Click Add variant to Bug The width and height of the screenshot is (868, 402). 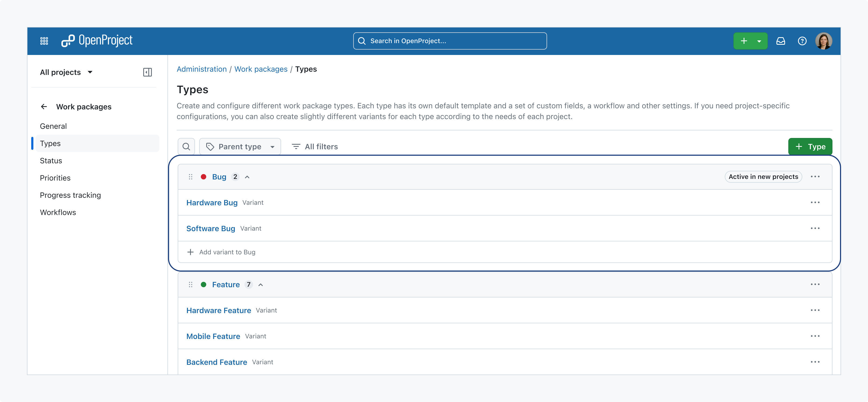coord(221,252)
